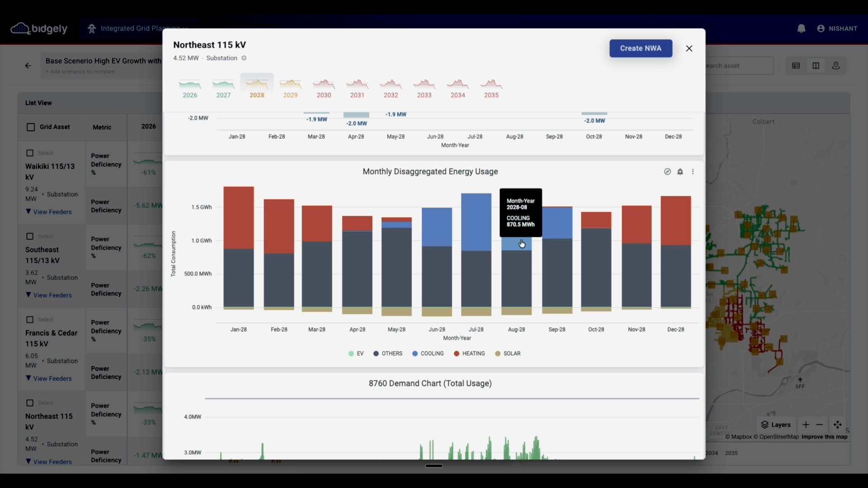Select the compass benchmark icon on the chart
This screenshot has height=488, width=868.
click(x=667, y=172)
